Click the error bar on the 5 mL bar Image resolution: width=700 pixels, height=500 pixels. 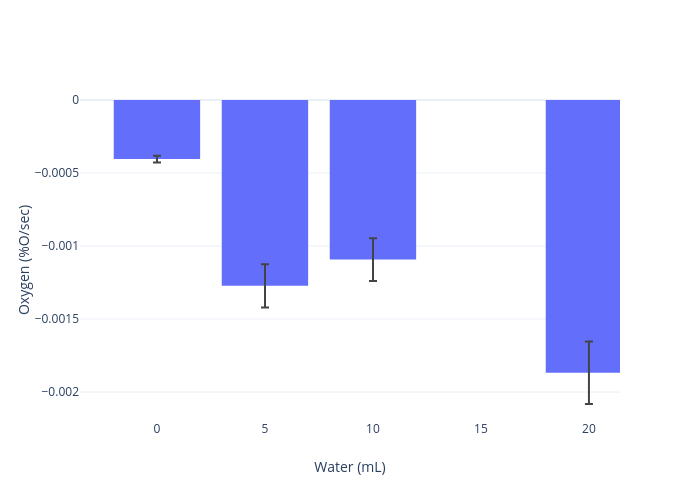[x=265, y=286]
